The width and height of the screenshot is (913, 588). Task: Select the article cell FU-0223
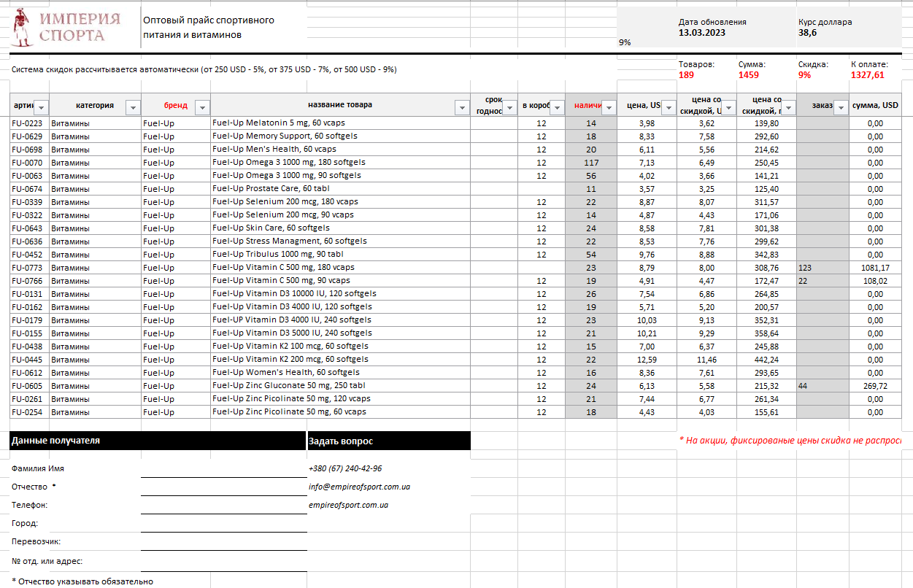(29, 123)
